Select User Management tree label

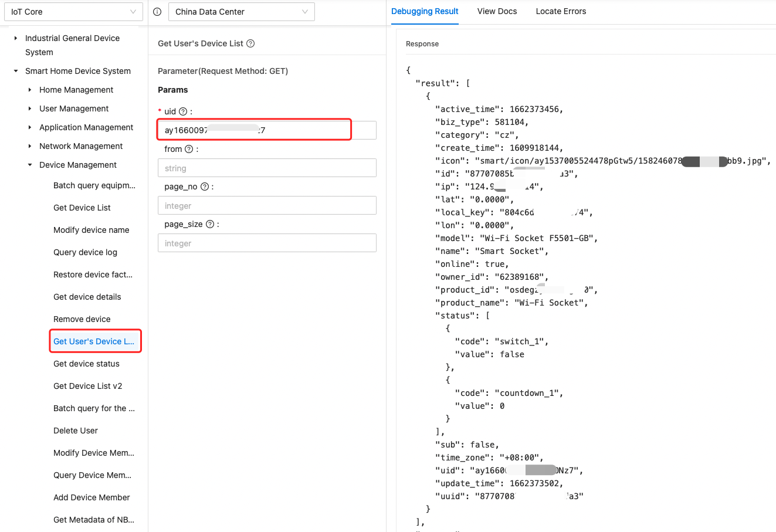pos(74,109)
